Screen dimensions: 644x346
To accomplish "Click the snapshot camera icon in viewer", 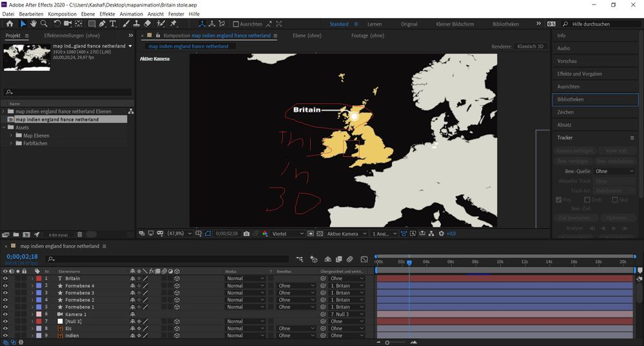I will tap(246, 234).
